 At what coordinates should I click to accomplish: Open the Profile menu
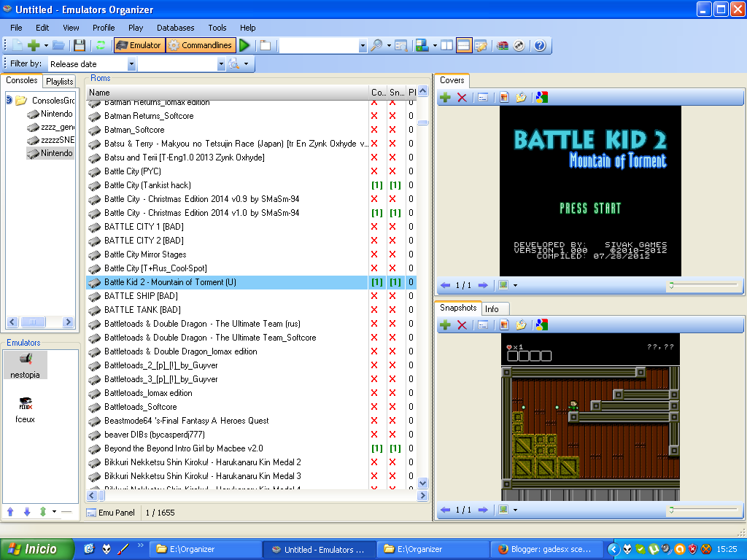point(104,28)
